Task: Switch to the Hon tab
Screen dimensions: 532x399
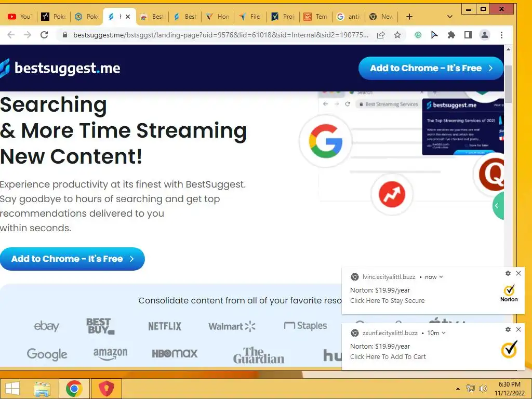Action: pos(218,17)
